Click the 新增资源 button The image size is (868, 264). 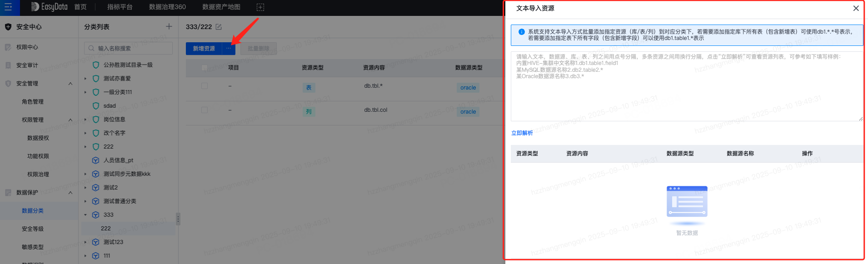click(204, 49)
